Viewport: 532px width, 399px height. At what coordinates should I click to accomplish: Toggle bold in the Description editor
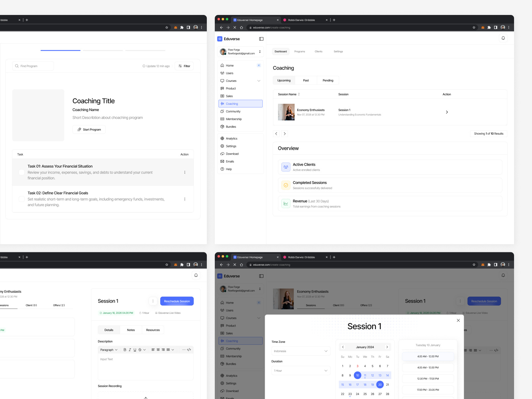(125, 350)
